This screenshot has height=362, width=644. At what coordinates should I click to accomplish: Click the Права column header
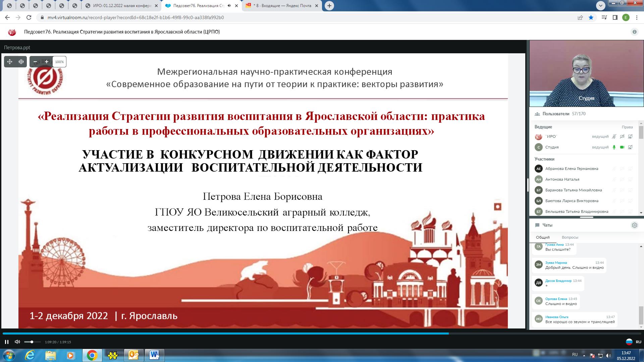tap(627, 127)
